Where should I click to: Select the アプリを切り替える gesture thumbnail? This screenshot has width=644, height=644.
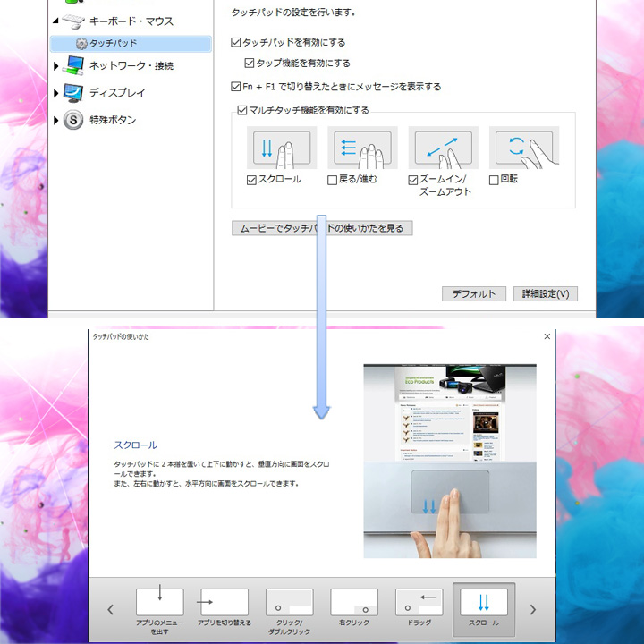[224, 602]
